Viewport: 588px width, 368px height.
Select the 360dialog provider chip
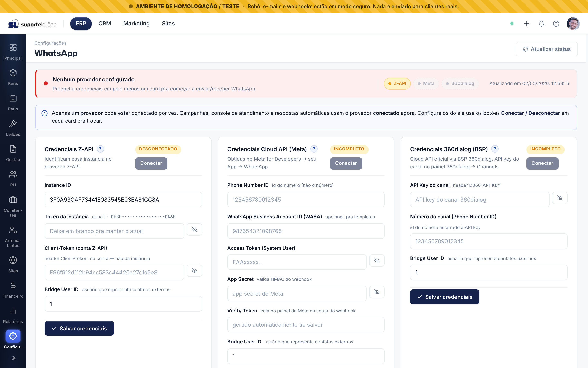pyautogui.click(x=460, y=83)
